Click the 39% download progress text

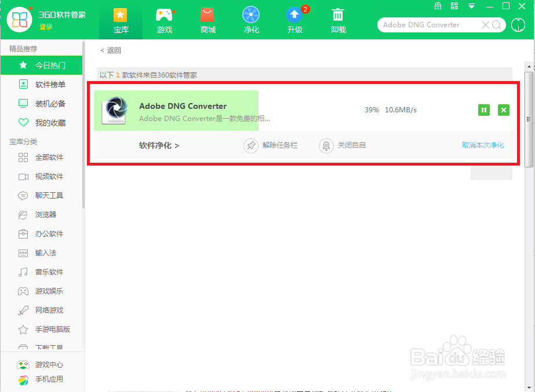pyautogui.click(x=372, y=110)
